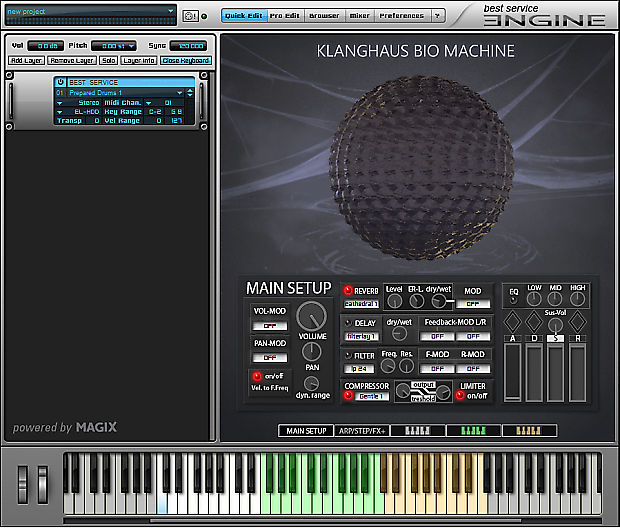This screenshot has width=620, height=528.
Task: Click the Add Layer button
Action: pos(27,60)
